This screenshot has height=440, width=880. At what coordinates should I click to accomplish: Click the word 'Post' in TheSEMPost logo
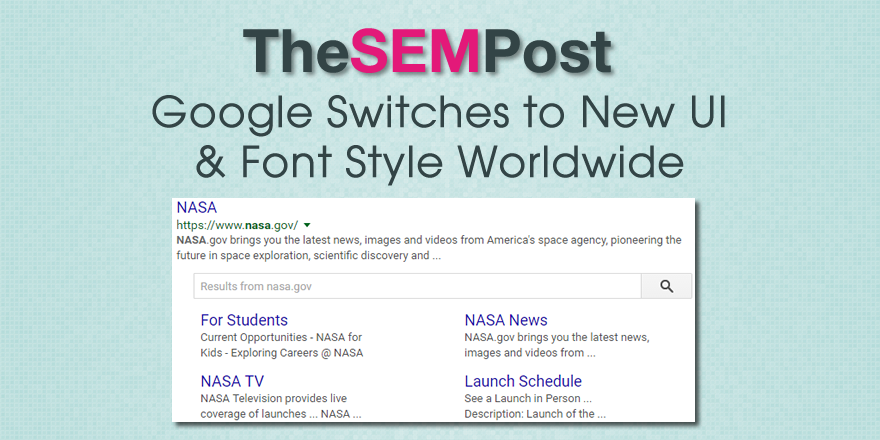pyautogui.click(x=547, y=52)
